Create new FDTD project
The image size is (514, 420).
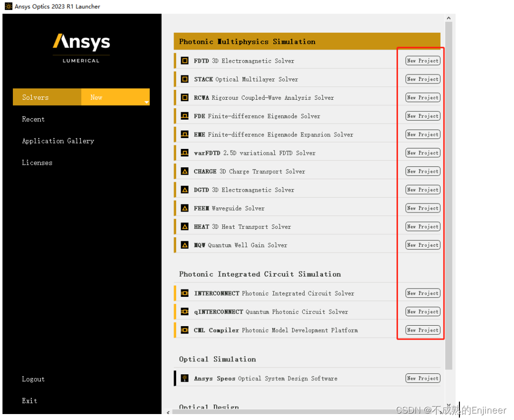[423, 61]
